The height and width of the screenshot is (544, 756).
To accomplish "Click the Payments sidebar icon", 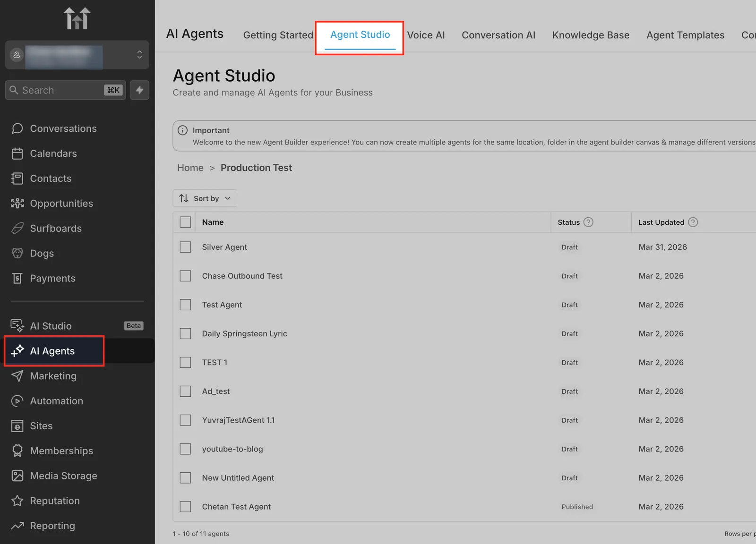I will (x=17, y=279).
